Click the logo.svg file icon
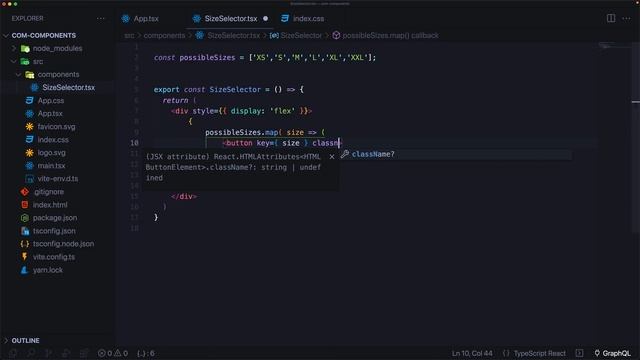 click(29, 153)
